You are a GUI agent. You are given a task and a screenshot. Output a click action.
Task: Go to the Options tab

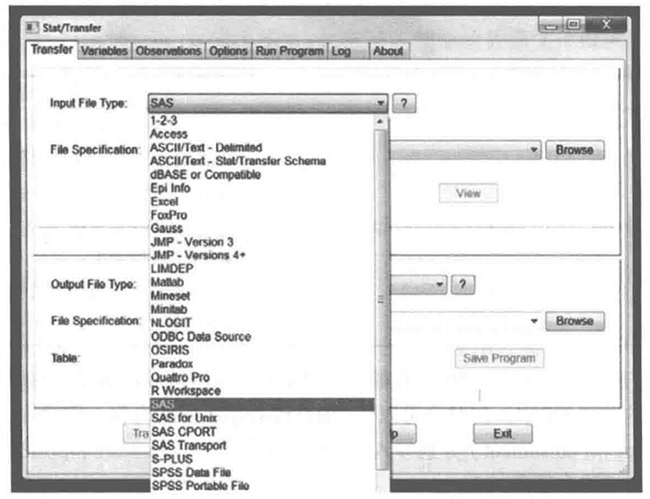click(228, 51)
